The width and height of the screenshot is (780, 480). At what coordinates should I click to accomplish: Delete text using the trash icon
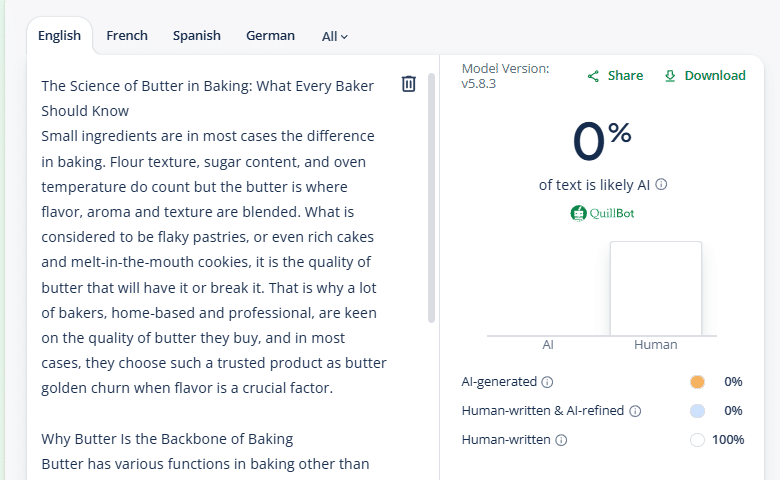(x=408, y=84)
